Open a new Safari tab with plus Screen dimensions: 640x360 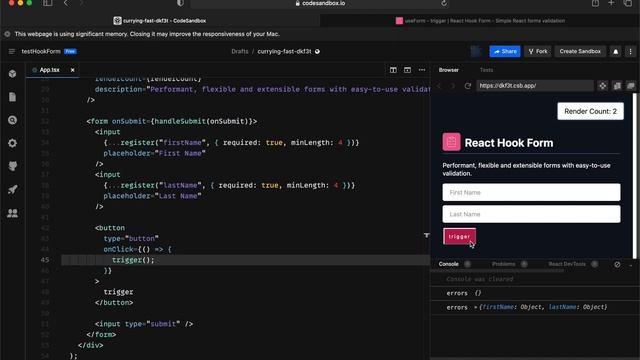(611, 3)
